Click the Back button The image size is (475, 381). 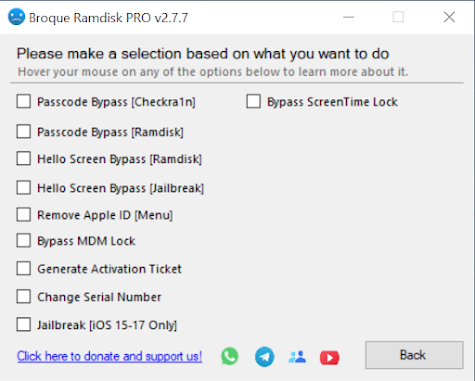[414, 355]
